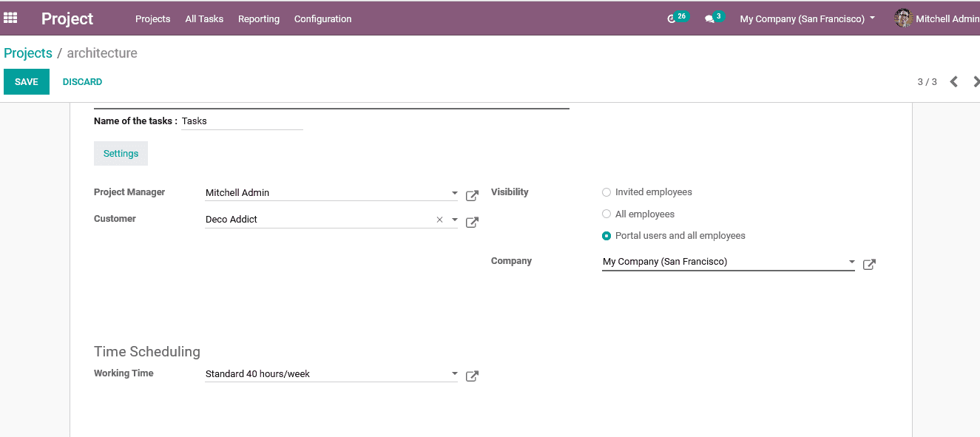The width and height of the screenshot is (980, 437).
Task: Open the apps grid menu icon
Action: click(x=10, y=18)
